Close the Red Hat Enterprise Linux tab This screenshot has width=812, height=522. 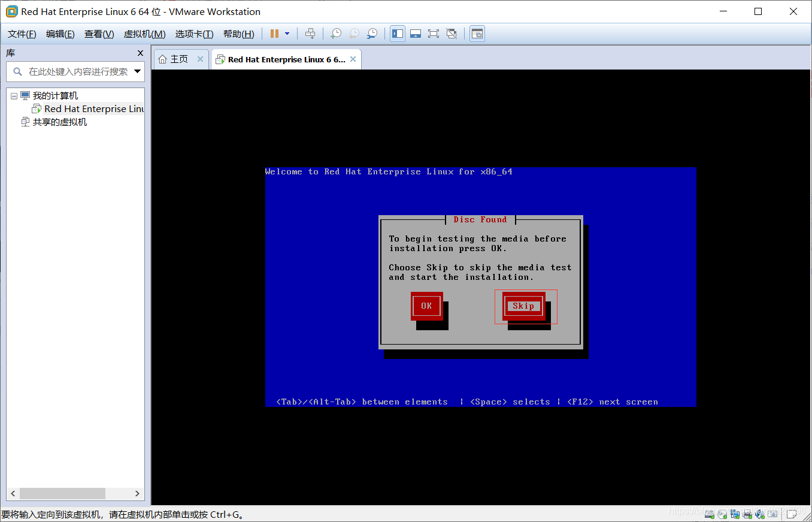pos(353,59)
